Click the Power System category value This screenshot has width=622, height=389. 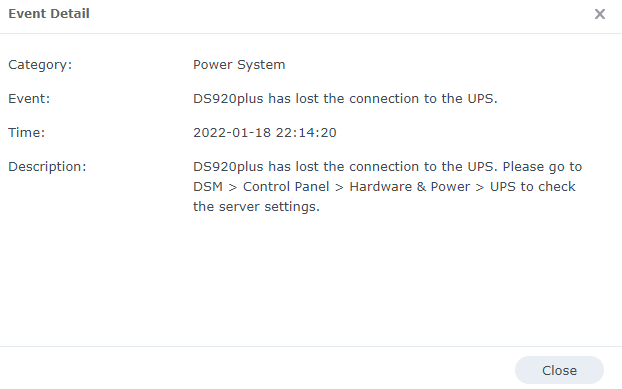[x=239, y=65]
